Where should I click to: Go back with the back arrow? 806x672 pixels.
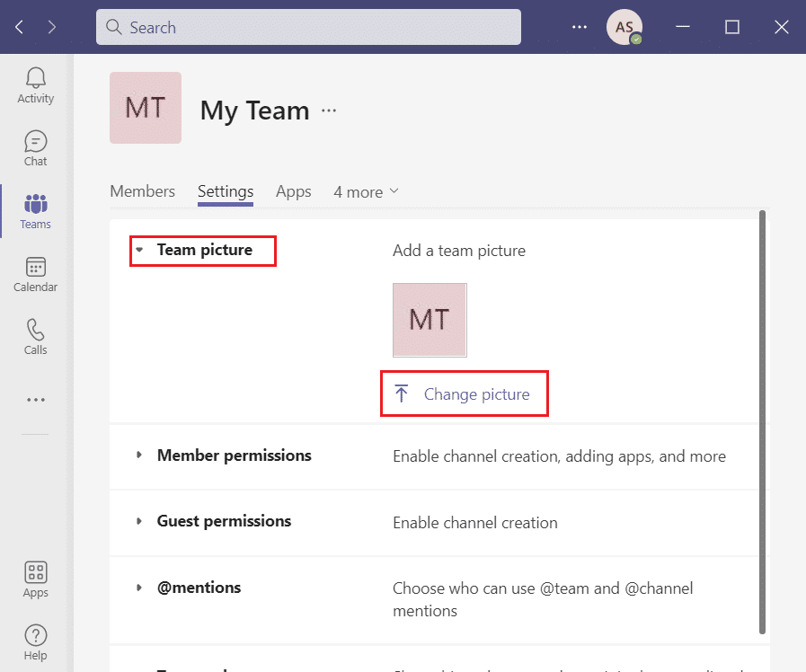(x=20, y=27)
